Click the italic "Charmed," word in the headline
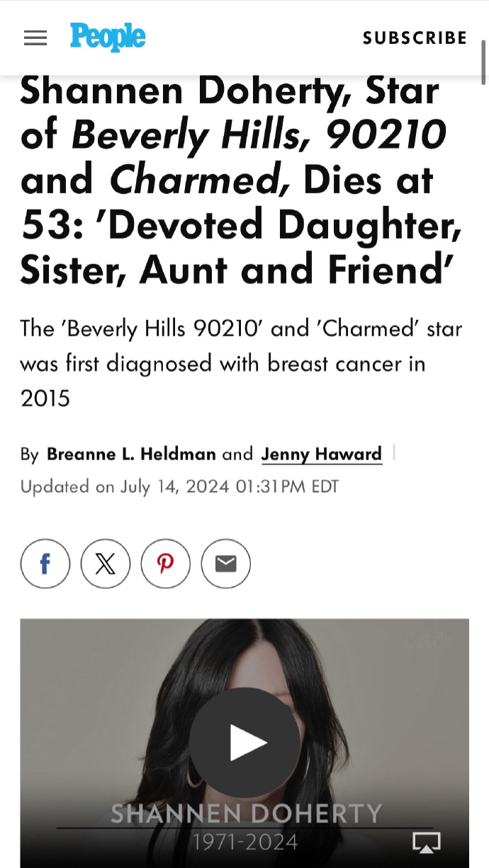The height and width of the screenshot is (868, 489). pyautogui.click(x=199, y=179)
